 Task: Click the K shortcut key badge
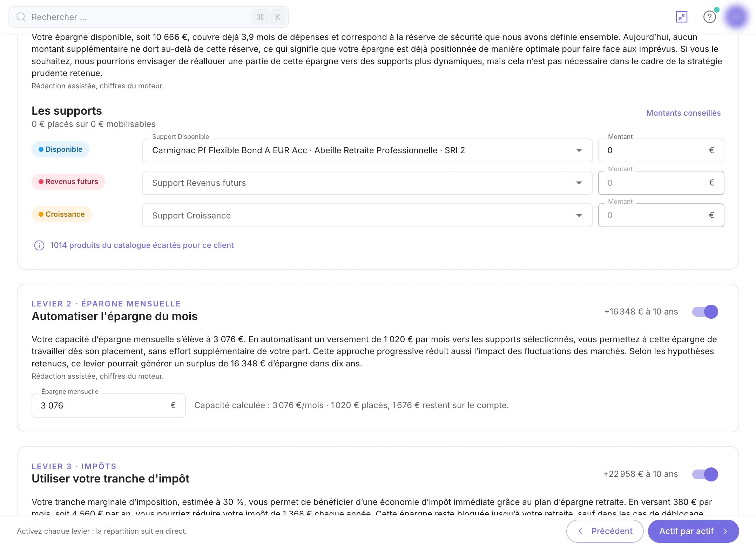pos(277,17)
